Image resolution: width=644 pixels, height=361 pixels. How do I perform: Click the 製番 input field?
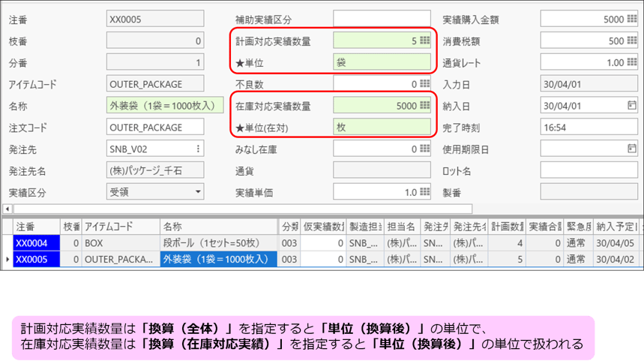pos(589,192)
